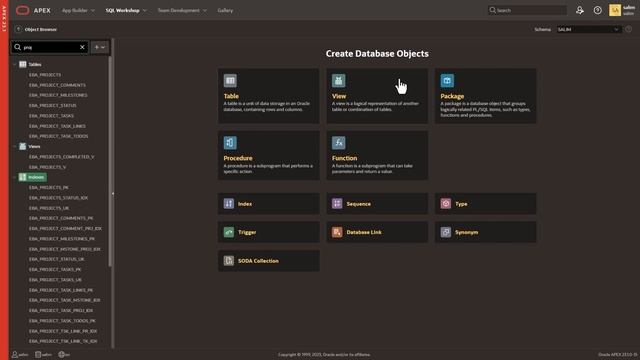This screenshot has width=640, height=360.
Task: Focus the object tree search field
Action: pyautogui.click(x=50, y=47)
